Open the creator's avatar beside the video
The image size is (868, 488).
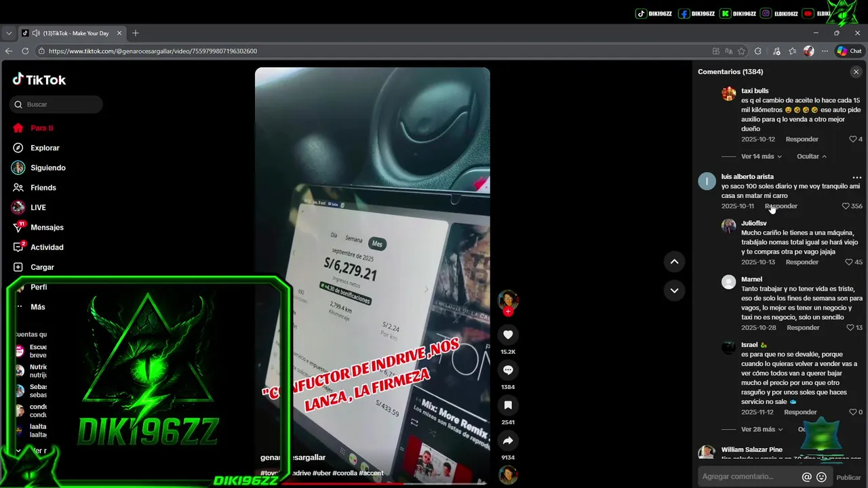coord(508,300)
